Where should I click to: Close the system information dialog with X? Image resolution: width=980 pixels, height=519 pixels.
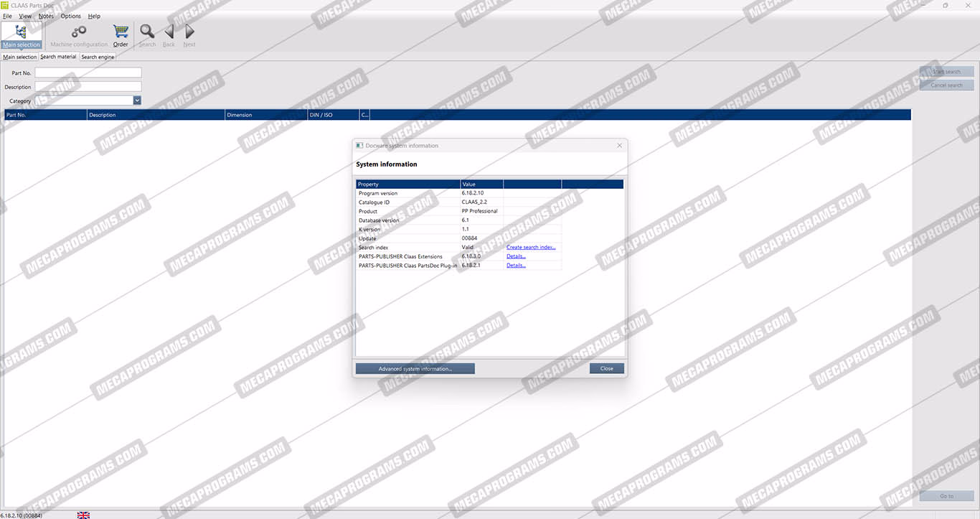[x=620, y=146]
